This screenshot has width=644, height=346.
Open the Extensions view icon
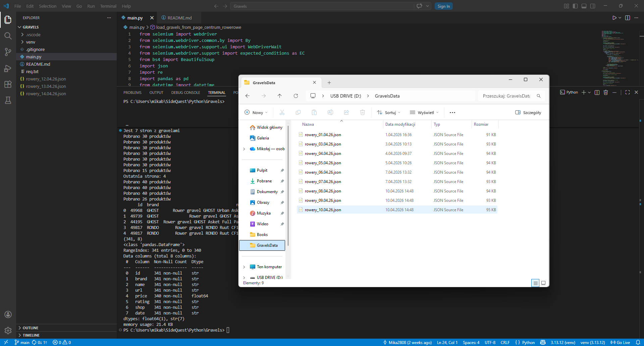[x=8, y=84]
